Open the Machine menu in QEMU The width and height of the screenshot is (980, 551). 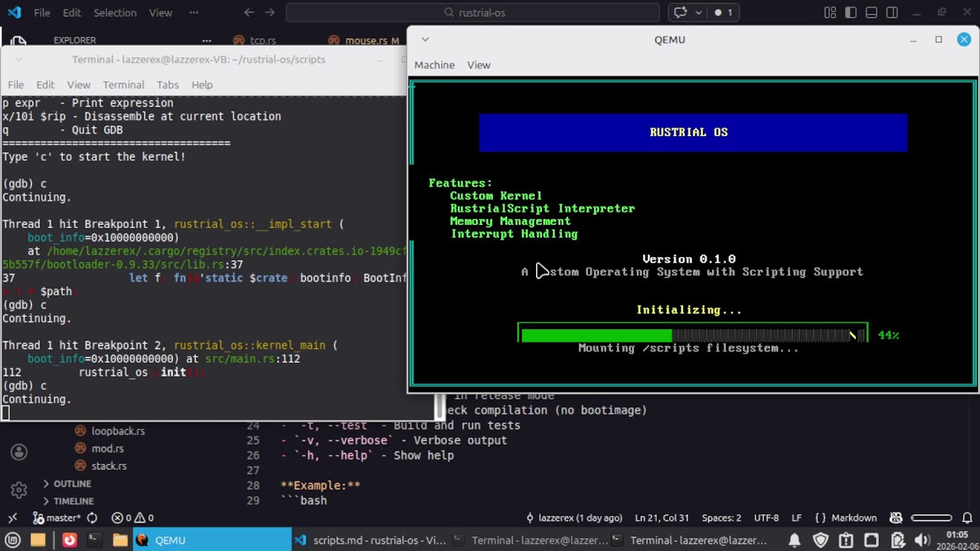coord(434,65)
